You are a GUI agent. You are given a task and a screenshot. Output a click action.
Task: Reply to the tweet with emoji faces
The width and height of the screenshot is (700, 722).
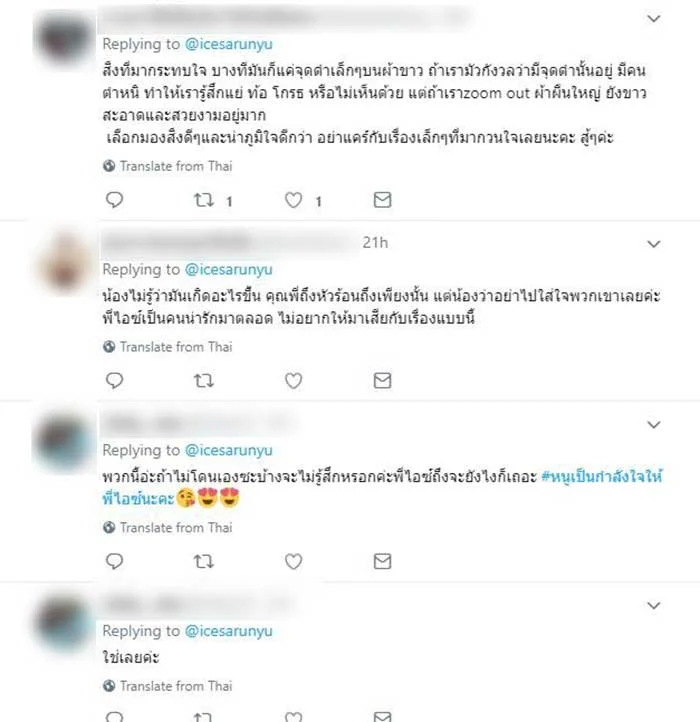coord(114,561)
